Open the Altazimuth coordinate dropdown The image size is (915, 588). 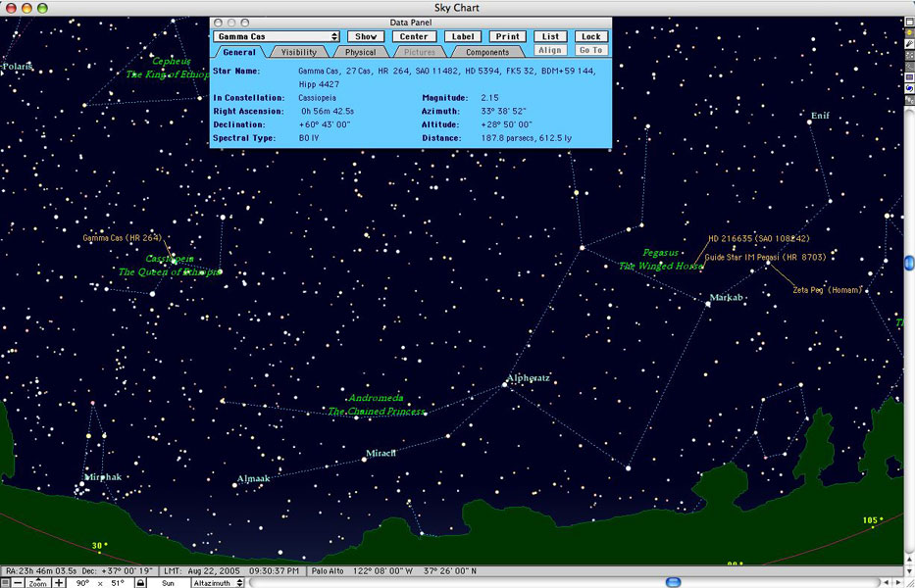click(x=218, y=583)
